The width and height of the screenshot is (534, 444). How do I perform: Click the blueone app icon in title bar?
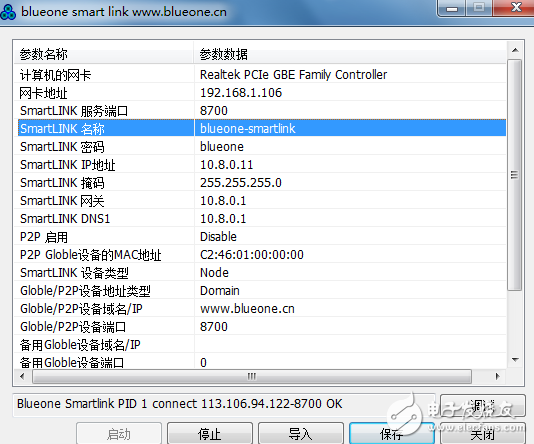click(x=8, y=12)
